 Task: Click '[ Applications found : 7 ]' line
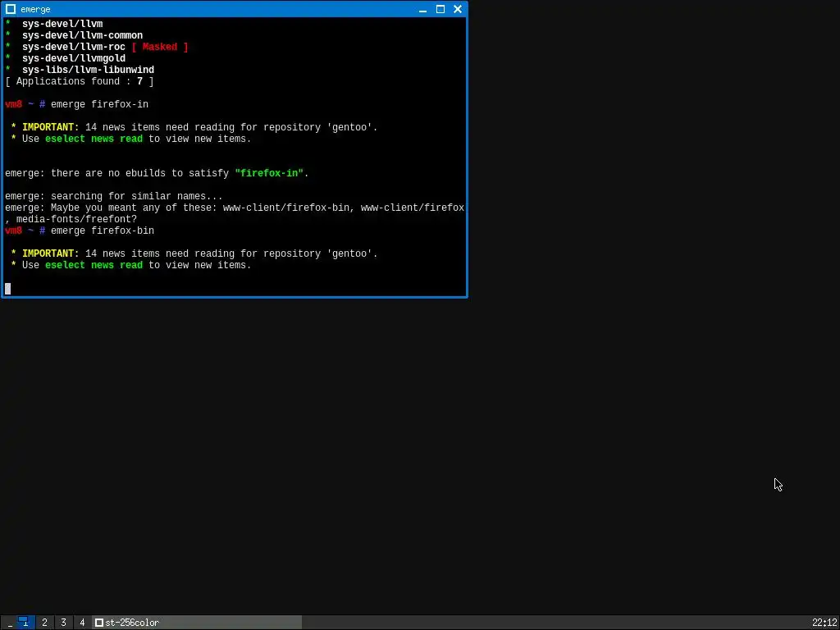[80, 81]
